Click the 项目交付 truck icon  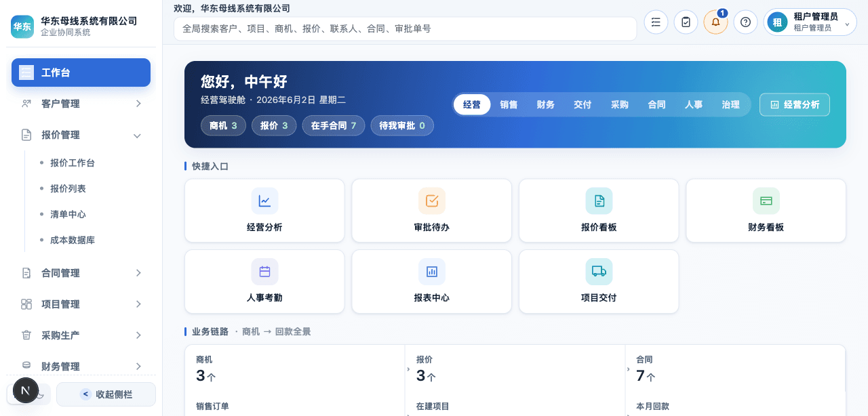coord(599,272)
